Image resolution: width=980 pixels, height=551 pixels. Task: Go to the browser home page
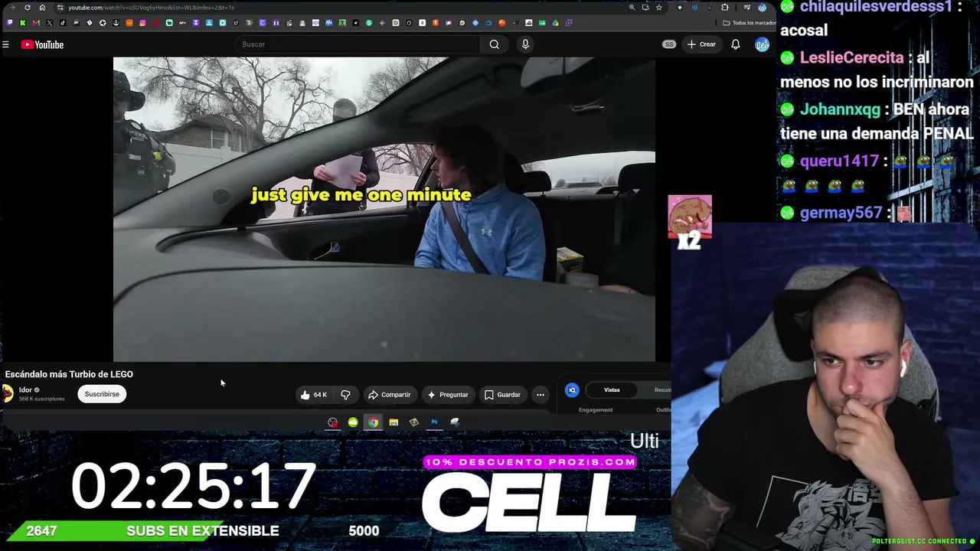(42, 8)
